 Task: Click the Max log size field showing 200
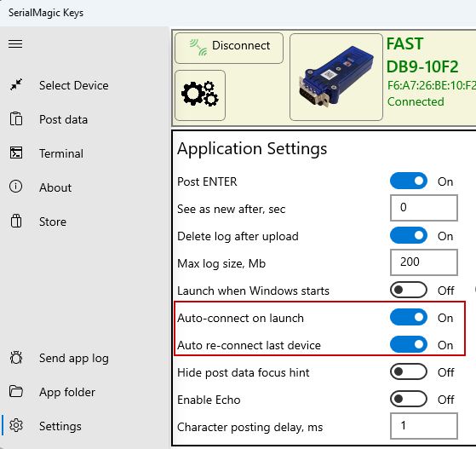click(424, 262)
